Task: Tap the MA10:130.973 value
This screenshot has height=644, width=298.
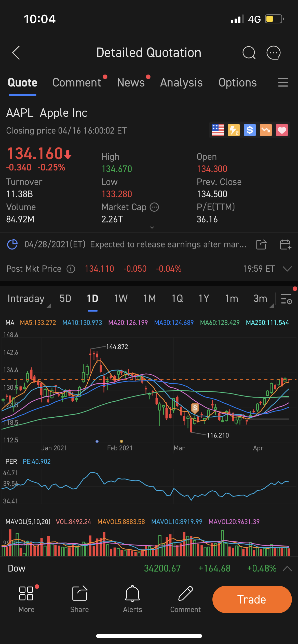Action: pyautogui.click(x=82, y=323)
